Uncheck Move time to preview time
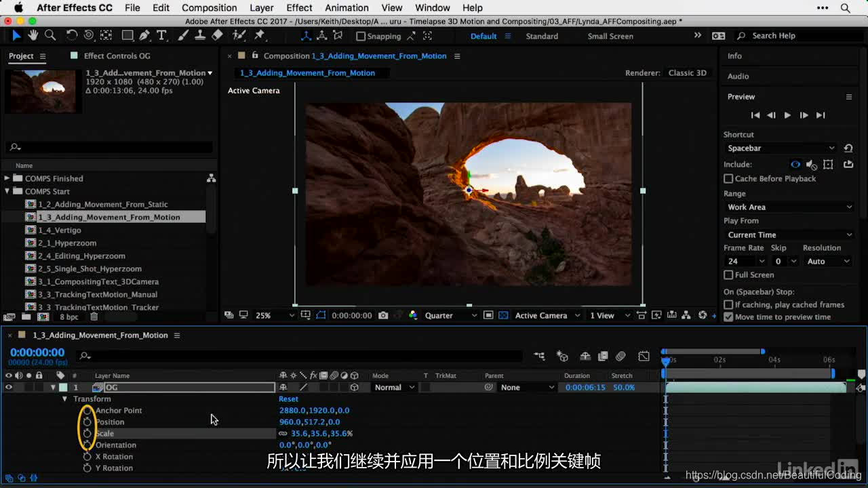868x488 pixels. [728, 317]
